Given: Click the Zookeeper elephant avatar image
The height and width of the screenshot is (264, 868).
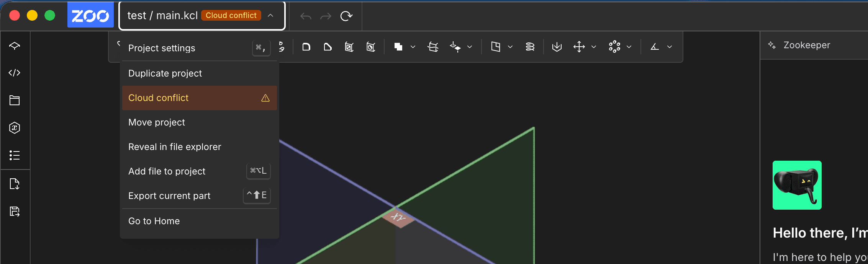Looking at the screenshot, I should [x=797, y=185].
